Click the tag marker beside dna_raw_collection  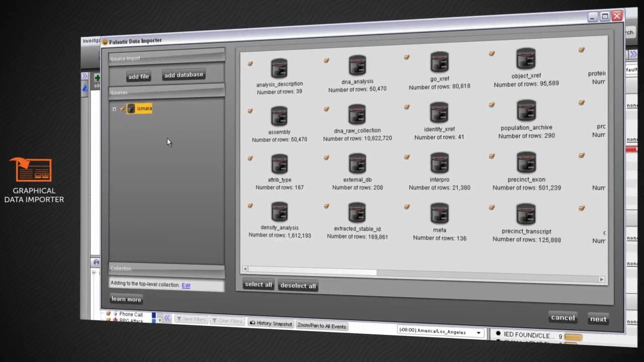[326, 109]
